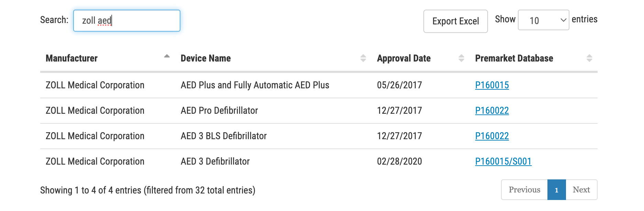Open the Show entries count dropdown
This screenshot has width=644, height=211.
(x=543, y=20)
